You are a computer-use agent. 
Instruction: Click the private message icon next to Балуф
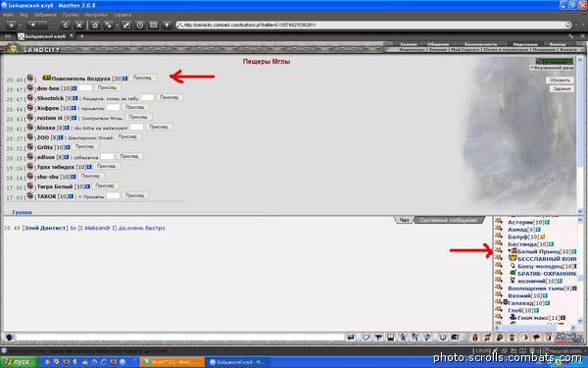(499, 237)
